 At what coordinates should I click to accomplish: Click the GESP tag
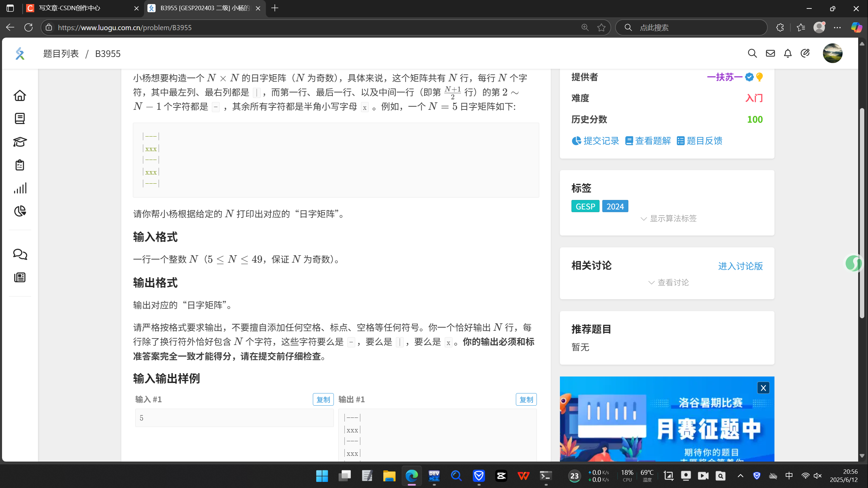[585, 206]
